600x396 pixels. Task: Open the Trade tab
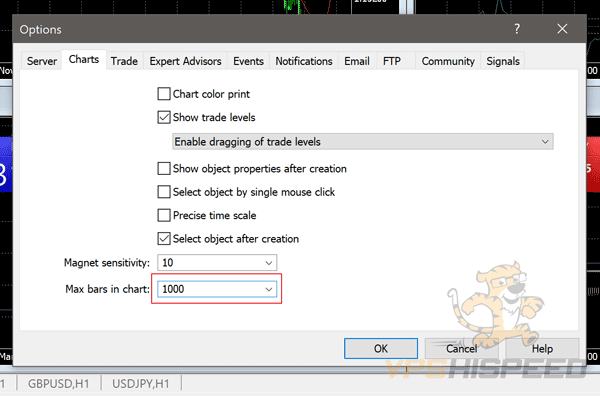coord(124,61)
